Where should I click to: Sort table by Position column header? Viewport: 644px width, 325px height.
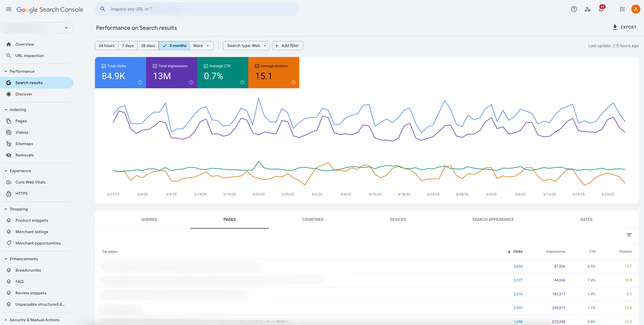click(x=625, y=251)
